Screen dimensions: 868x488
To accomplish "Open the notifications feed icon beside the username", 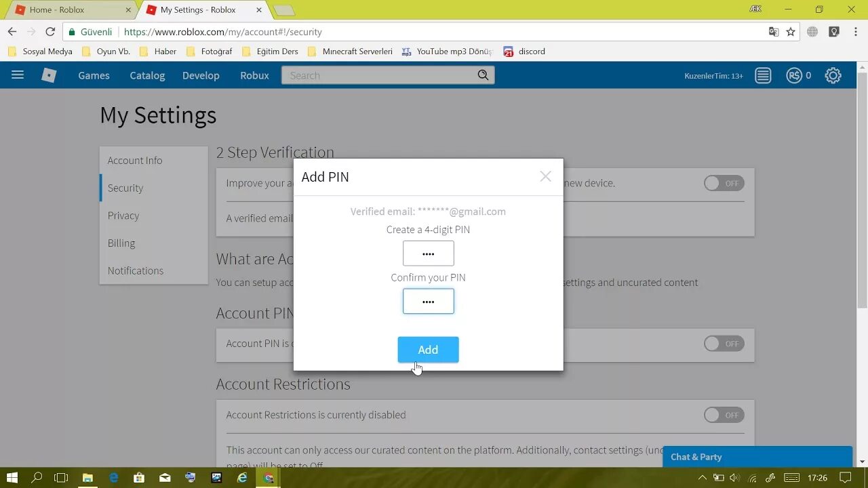I will tap(763, 75).
